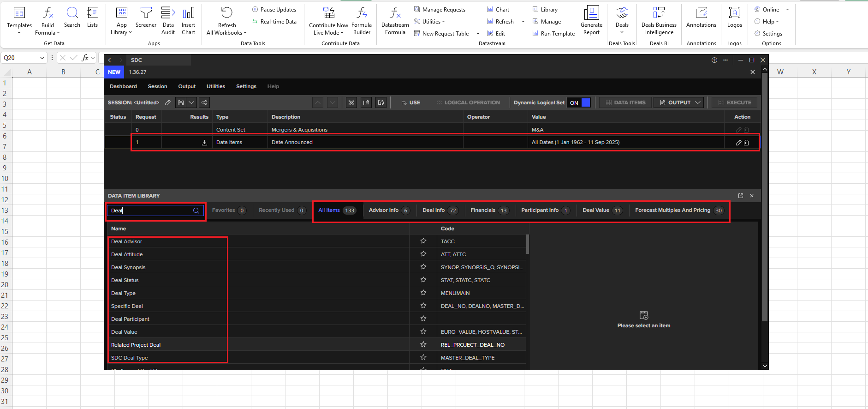This screenshot has height=409, width=868.
Task: Toggle the Dynamic Logical Set switch
Action: 579,102
